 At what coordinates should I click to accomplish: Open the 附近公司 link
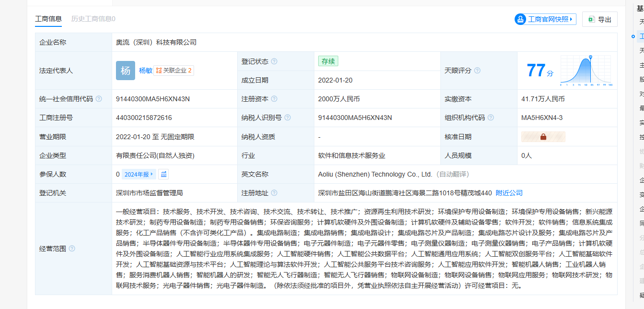pos(509,193)
